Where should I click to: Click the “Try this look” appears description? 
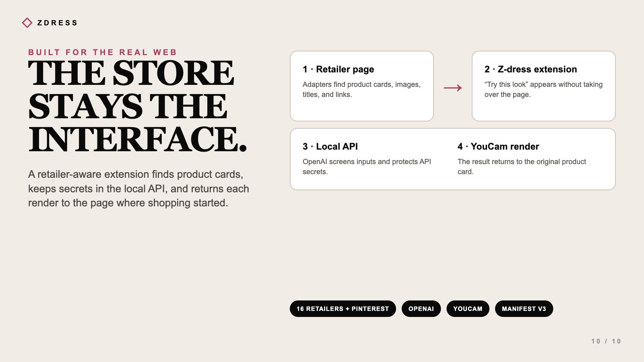coord(543,89)
